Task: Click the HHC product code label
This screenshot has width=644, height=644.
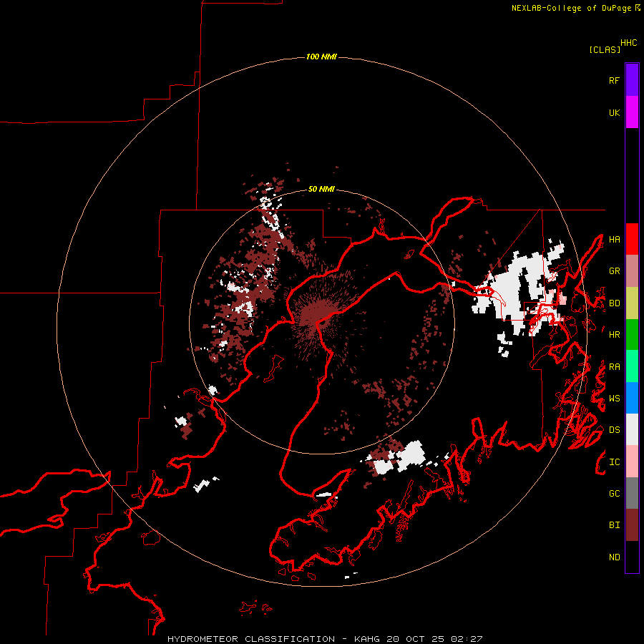Action: [629, 43]
